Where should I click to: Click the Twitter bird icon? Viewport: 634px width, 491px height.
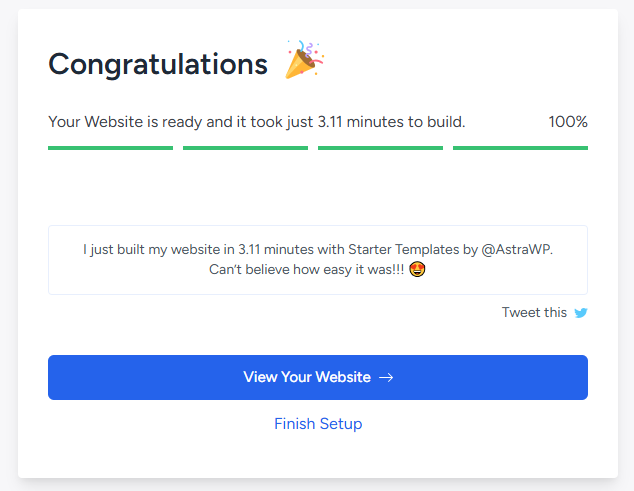click(x=581, y=313)
